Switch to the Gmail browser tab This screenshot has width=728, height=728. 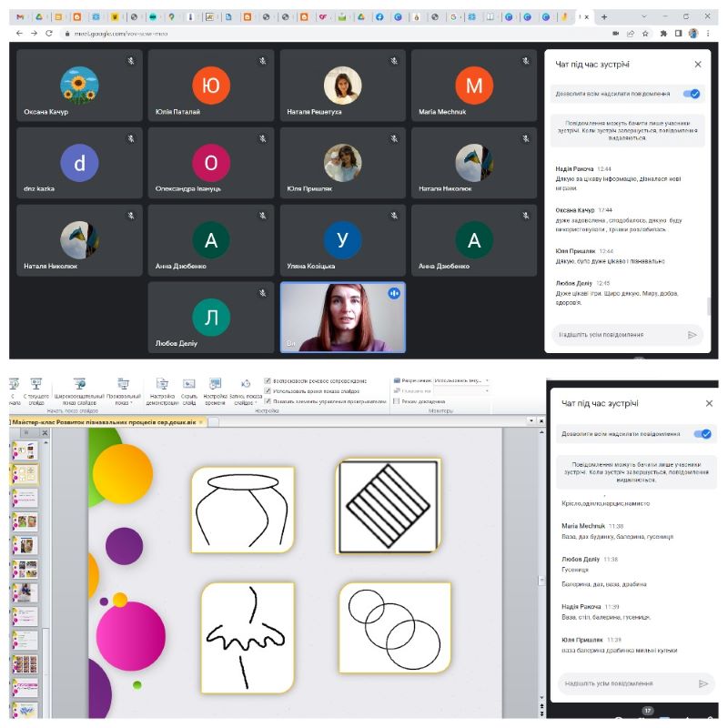[20, 16]
